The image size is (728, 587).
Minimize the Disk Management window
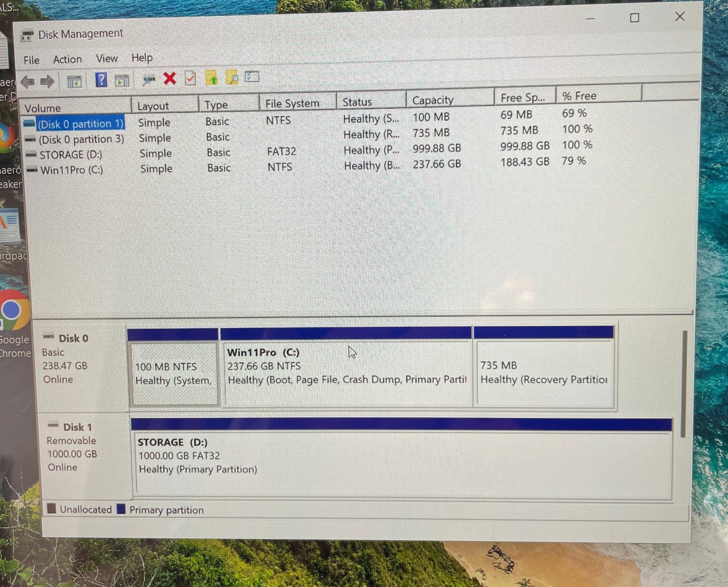click(x=591, y=19)
